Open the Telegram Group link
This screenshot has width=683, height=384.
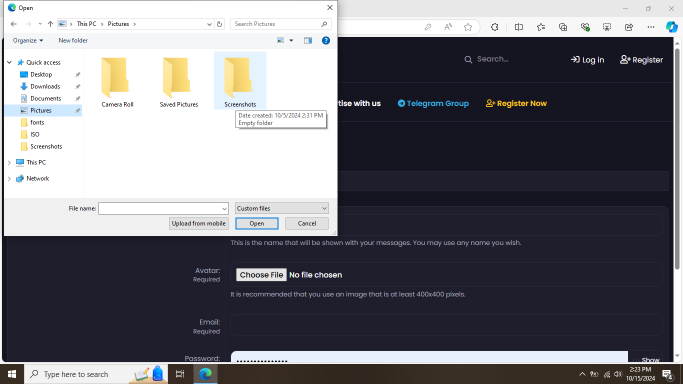[x=433, y=104]
